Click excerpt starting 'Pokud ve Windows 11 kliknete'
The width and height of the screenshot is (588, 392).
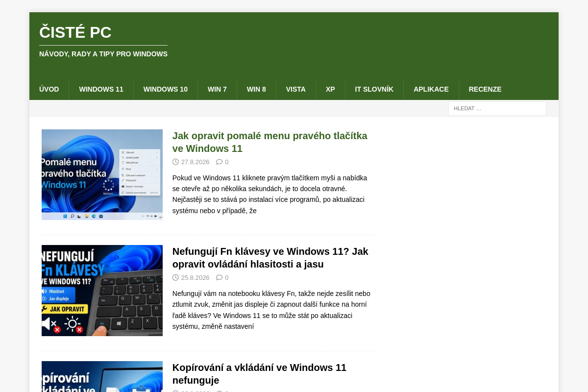pyautogui.click(x=270, y=194)
